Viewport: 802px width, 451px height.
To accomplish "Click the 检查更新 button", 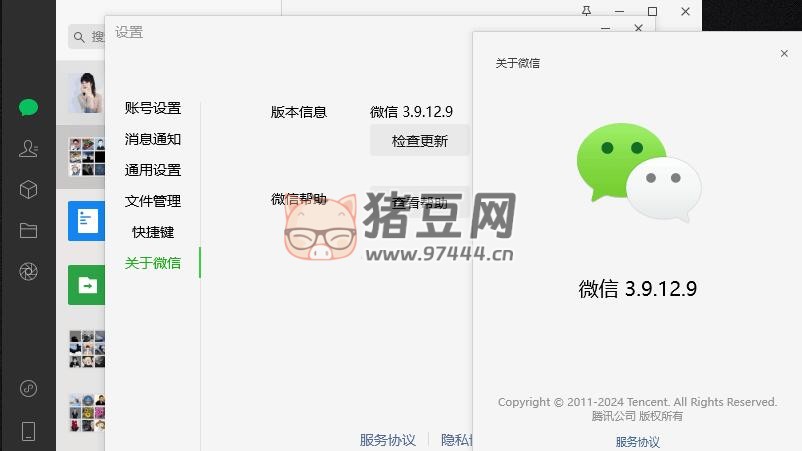I will coord(419,141).
